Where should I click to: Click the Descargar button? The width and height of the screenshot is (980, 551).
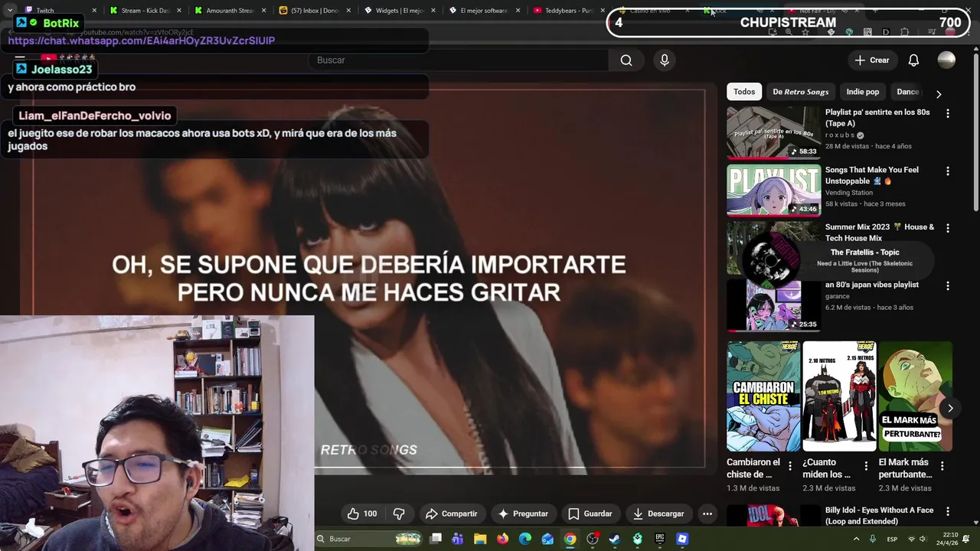(658, 514)
